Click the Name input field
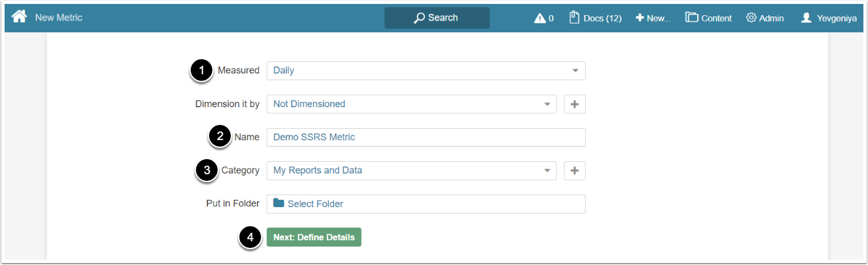Screen dimensions: 868x265 pyautogui.click(x=425, y=137)
